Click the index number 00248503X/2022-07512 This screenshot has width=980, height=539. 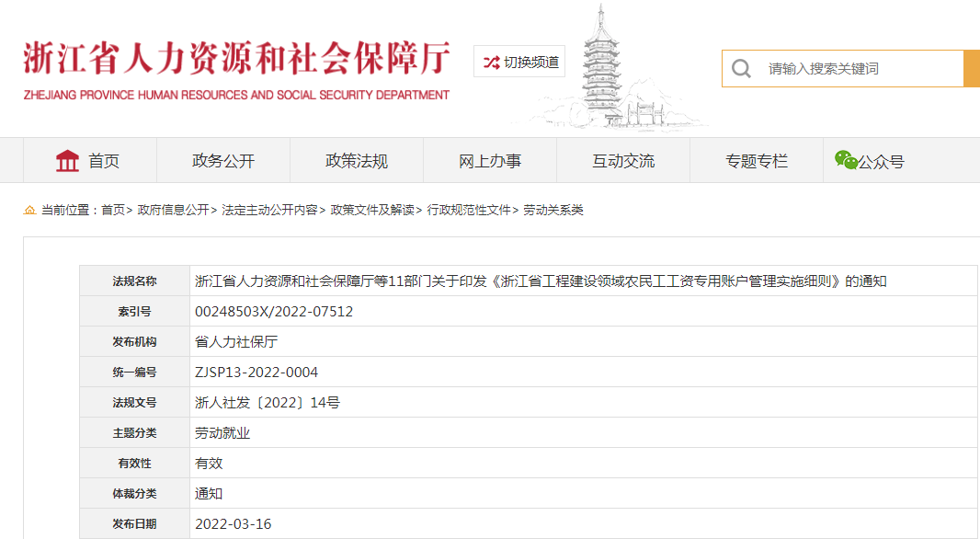click(274, 312)
